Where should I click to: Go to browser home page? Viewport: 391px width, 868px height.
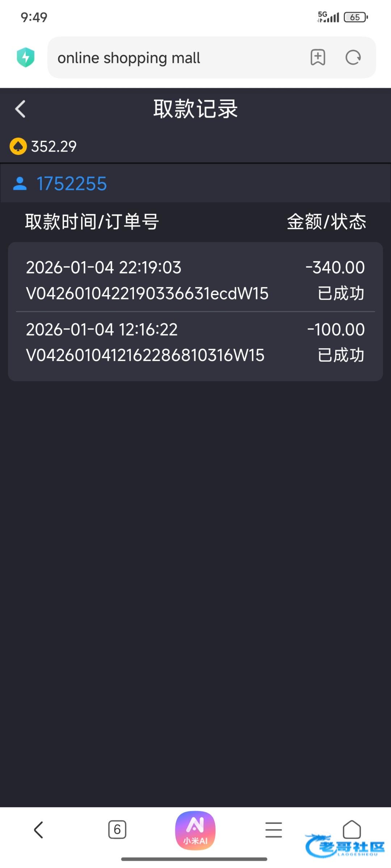click(x=352, y=829)
